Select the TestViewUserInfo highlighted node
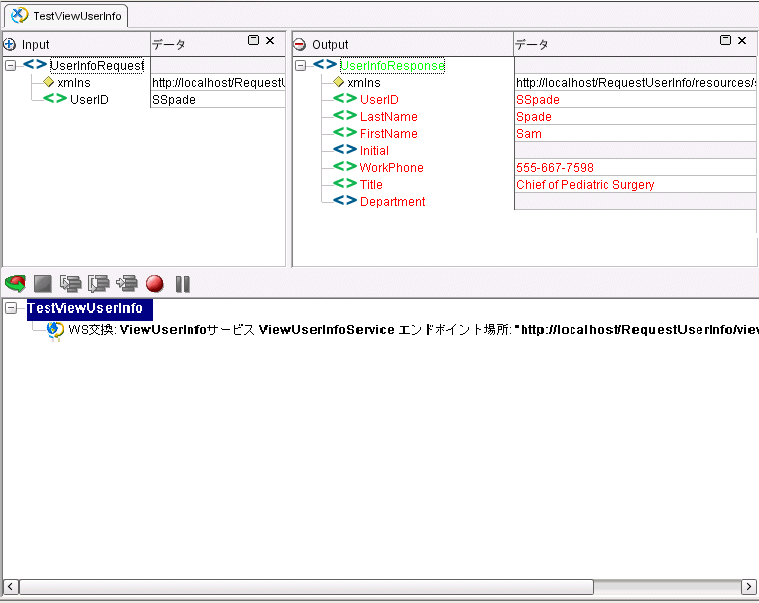The image size is (759, 603). pyautogui.click(x=90, y=308)
